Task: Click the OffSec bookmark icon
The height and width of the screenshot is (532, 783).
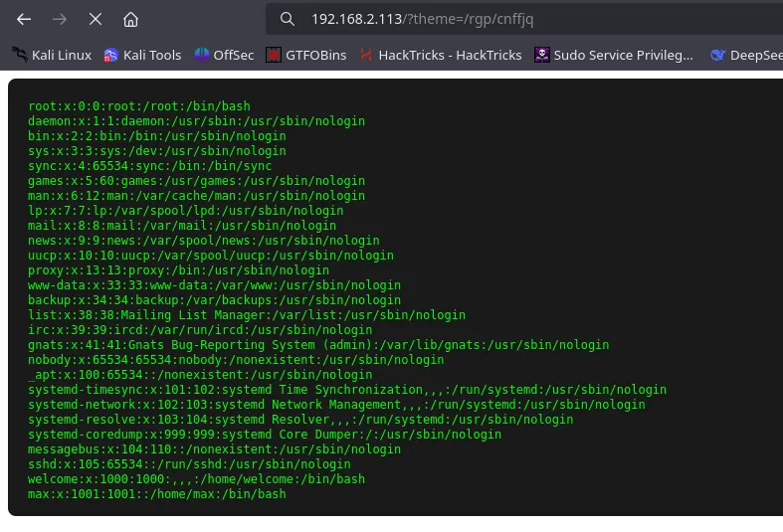Action: (202, 55)
